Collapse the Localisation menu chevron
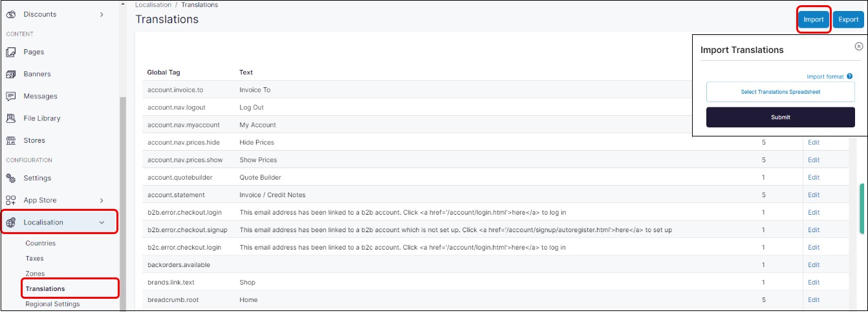Image resolution: width=868 pixels, height=313 pixels. [x=102, y=222]
